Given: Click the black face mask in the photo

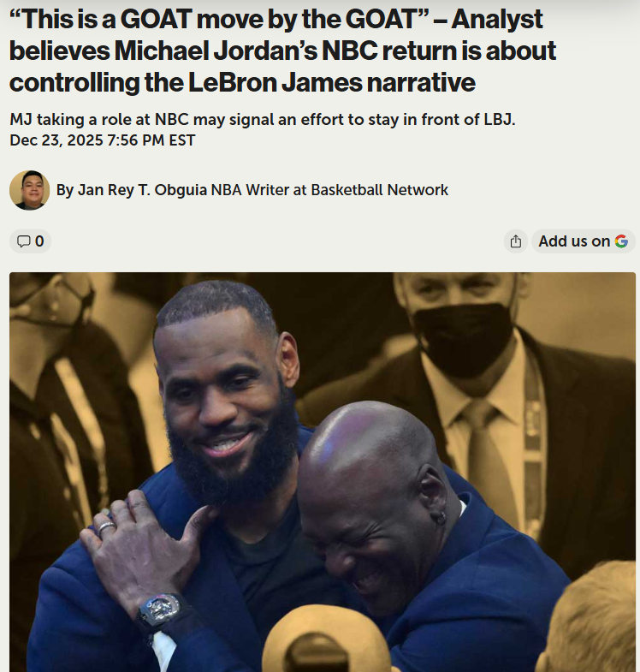Looking at the screenshot, I should 464,339.
